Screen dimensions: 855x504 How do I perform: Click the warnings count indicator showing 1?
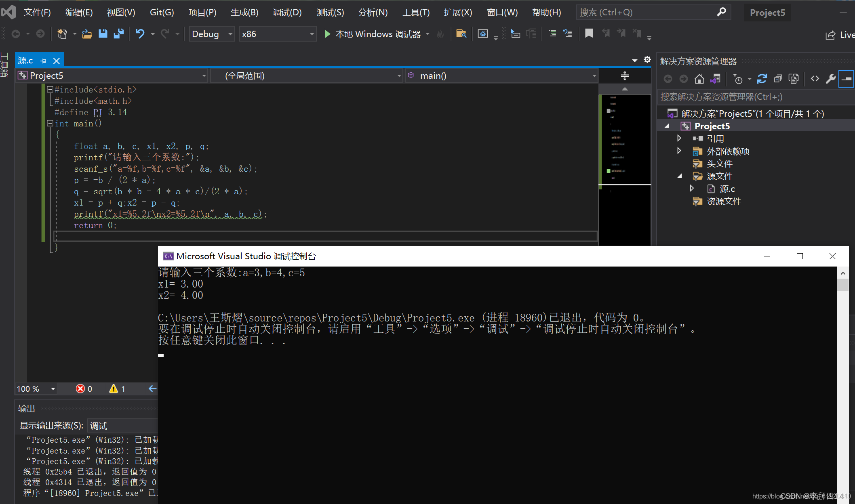[x=117, y=388]
